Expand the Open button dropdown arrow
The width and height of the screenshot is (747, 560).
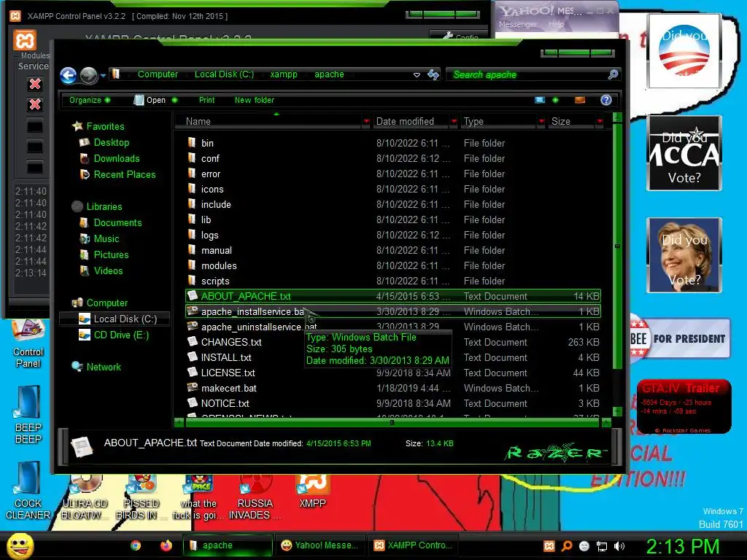coord(174,100)
